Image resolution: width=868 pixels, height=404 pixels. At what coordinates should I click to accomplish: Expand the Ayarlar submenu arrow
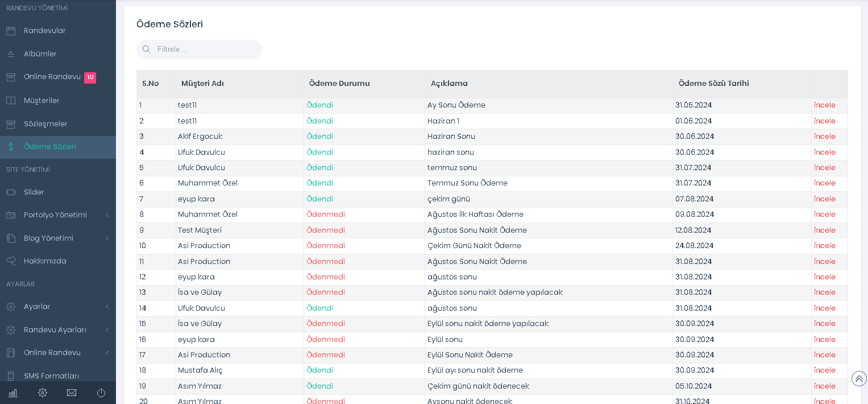click(107, 307)
